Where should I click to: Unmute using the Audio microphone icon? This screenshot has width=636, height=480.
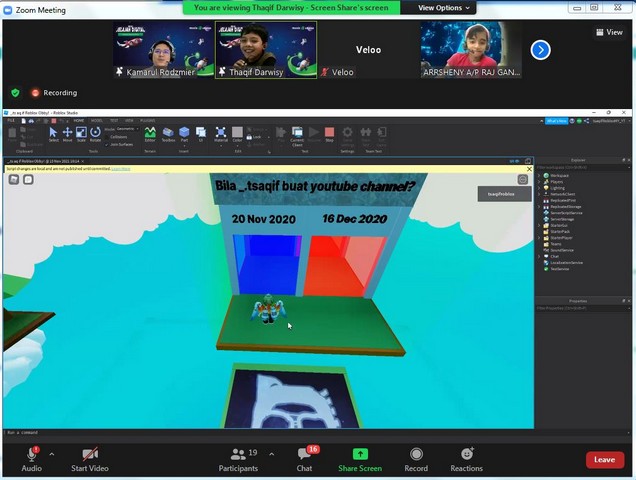[31, 455]
